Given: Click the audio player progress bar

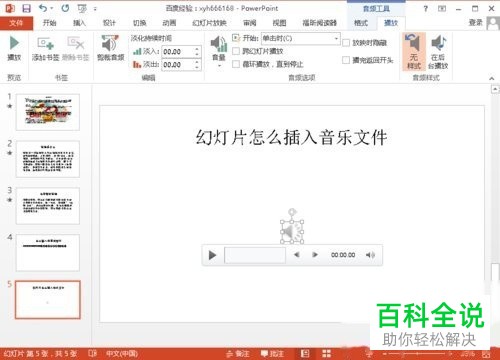Looking at the screenshot, I should click(x=255, y=255).
